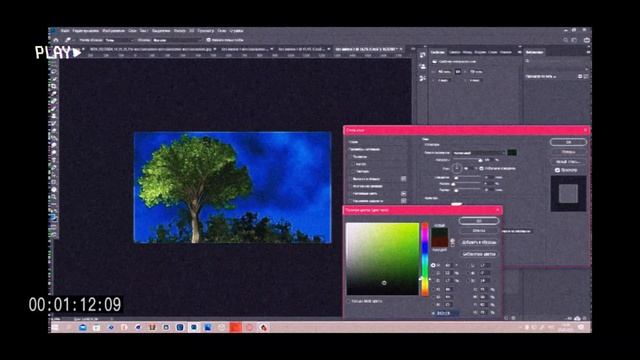Click OK in the Color Picker dialog
640x360 pixels.
(x=479, y=221)
